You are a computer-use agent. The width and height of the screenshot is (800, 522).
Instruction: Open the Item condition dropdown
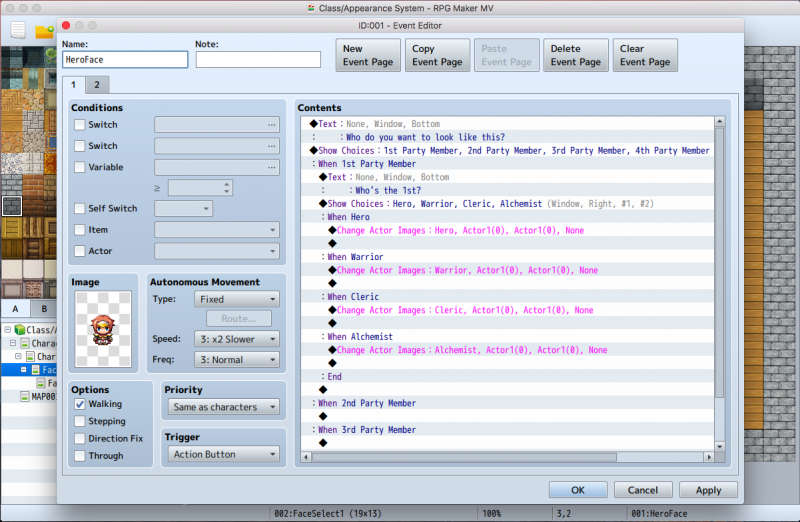[217, 230]
